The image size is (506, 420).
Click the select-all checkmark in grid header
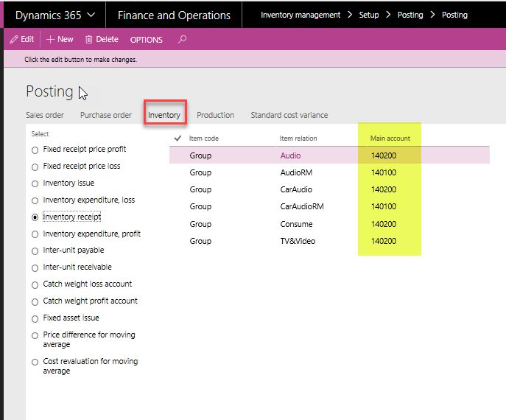[x=178, y=139]
